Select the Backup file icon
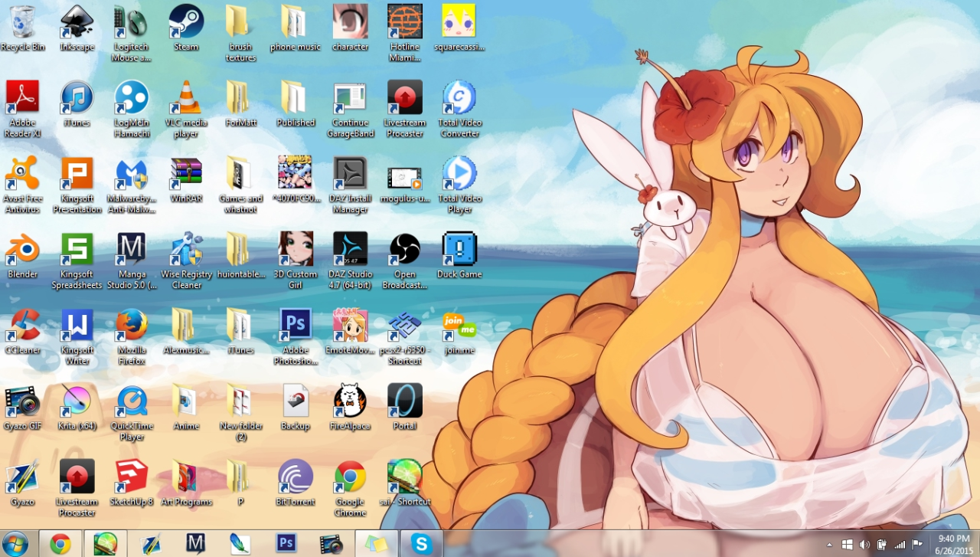The height and width of the screenshot is (557, 980). 296,407
